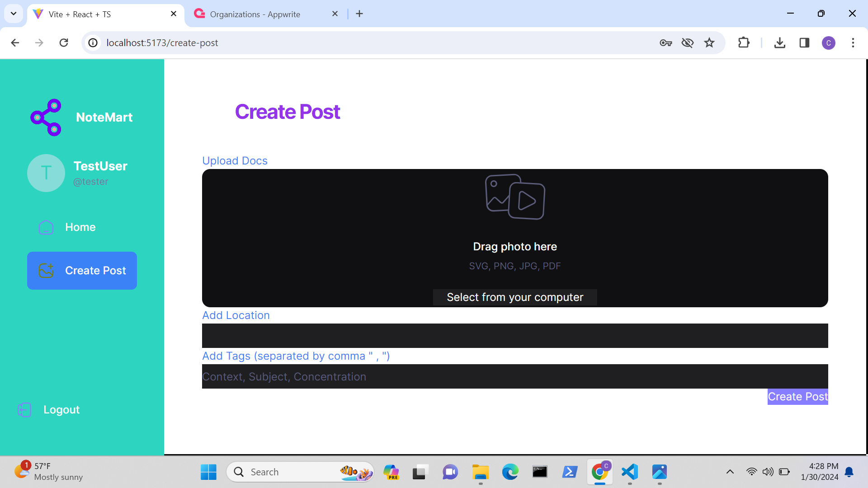Bookmark this page with the star icon

pyautogui.click(x=709, y=43)
